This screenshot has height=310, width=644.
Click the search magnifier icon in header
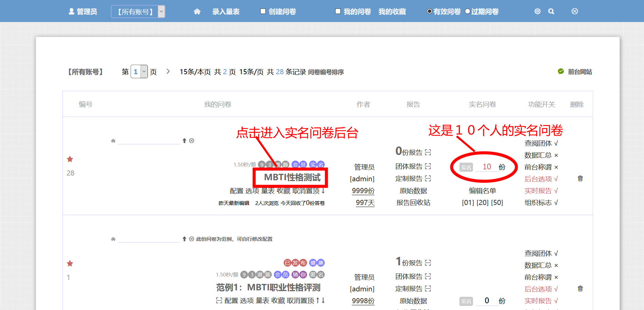(x=551, y=12)
